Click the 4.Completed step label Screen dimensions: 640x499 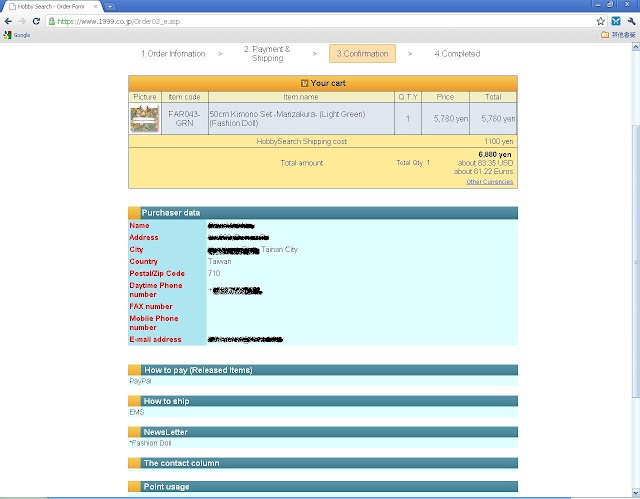click(457, 54)
